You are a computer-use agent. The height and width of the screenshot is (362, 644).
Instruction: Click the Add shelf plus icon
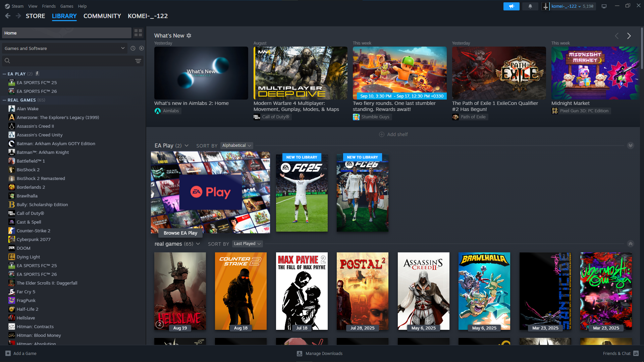pos(382,134)
